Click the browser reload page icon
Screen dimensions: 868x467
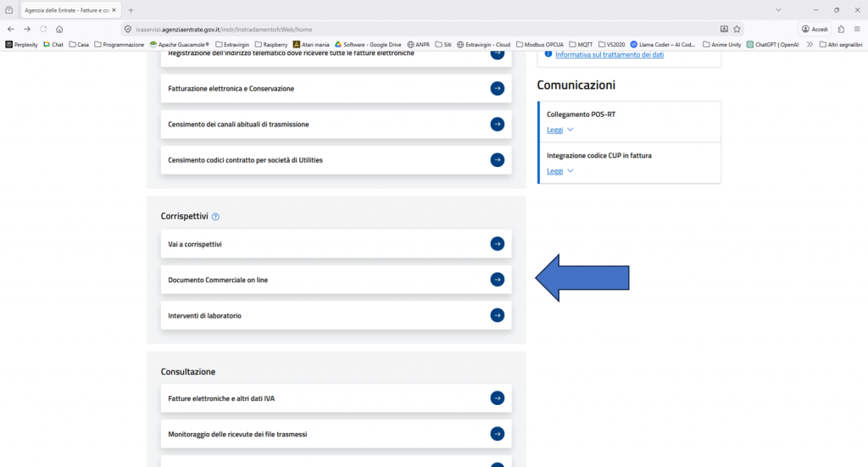pos(43,28)
